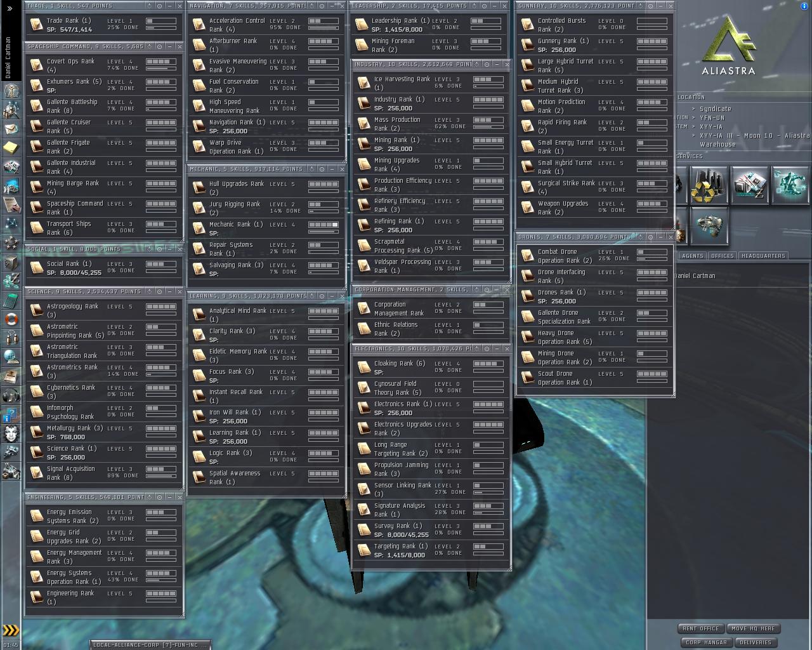This screenshot has height=650, width=812.
Task: Open the character sheet silhouette icon in sidebar
Action: [x=11, y=90]
